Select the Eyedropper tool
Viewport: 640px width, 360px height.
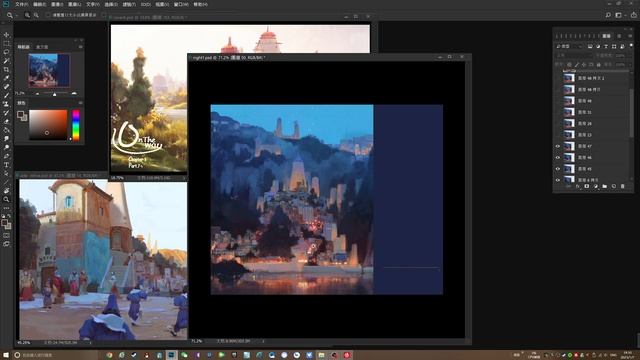click(x=7, y=78)
